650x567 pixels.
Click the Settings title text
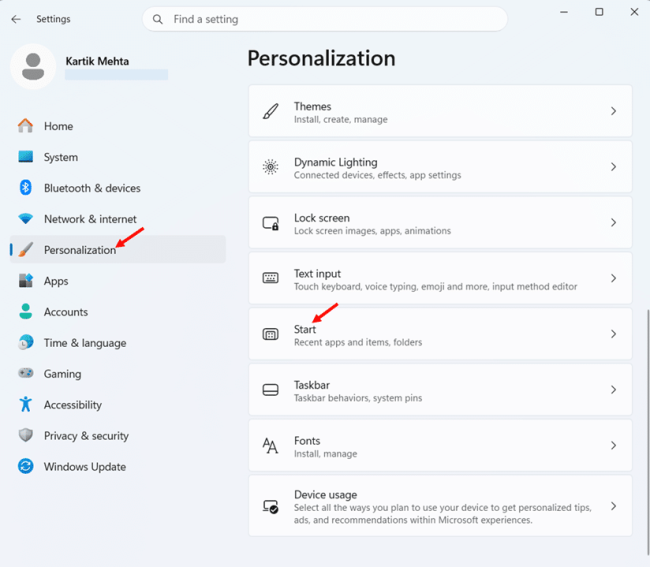[x=53, y=19]
